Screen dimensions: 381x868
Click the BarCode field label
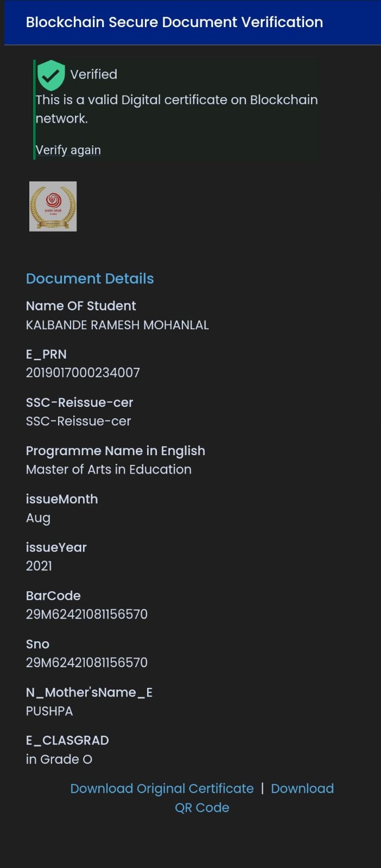pyautogui.click(x=53, y=596)
